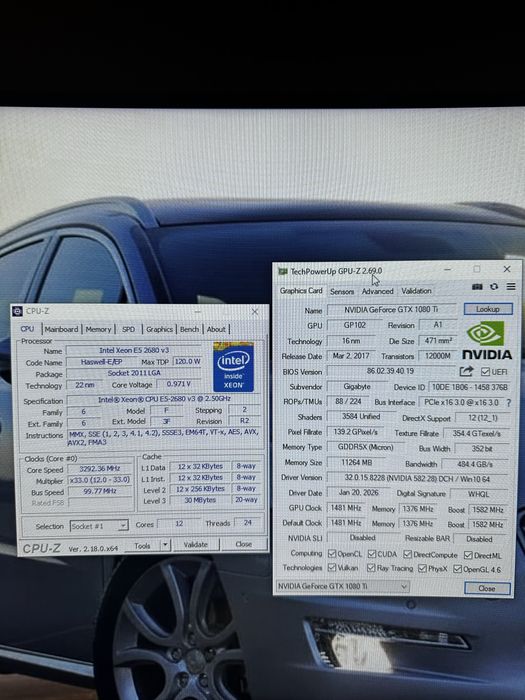Click the Lookup button in GPU-Z
The width and height of the screenshot is (525, 700).
click(488, 309)
